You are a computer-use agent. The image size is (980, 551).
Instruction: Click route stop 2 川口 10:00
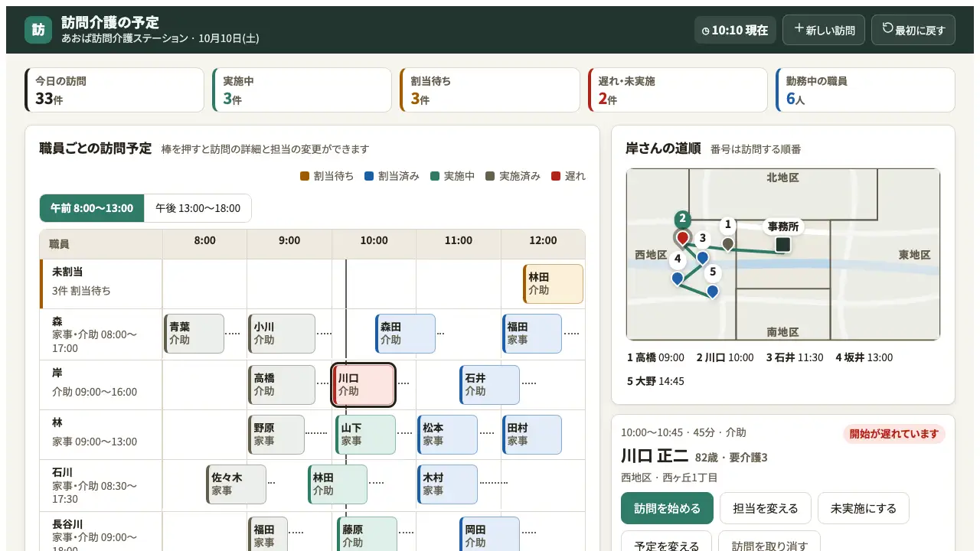point(725,357)
